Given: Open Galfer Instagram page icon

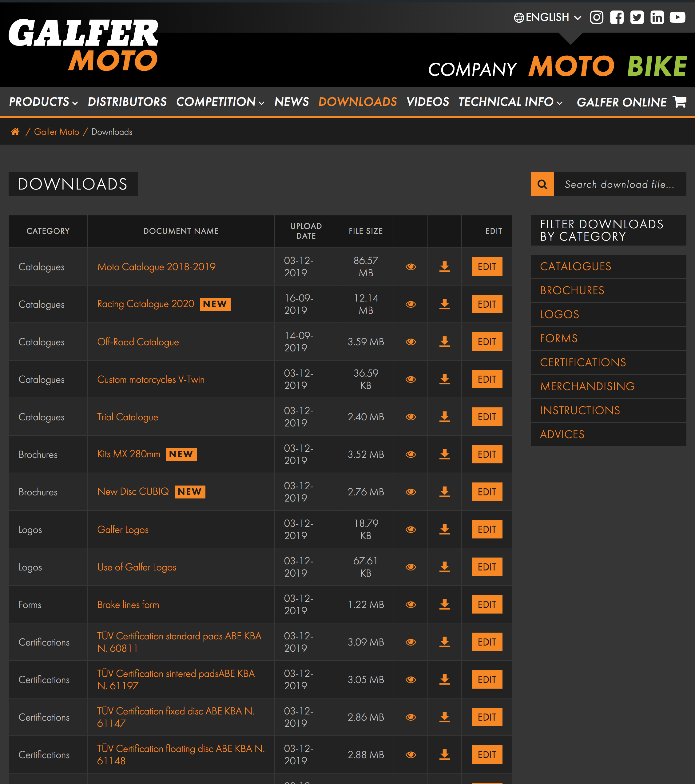Looking at the screenshot, I should (x=597, y=18).
